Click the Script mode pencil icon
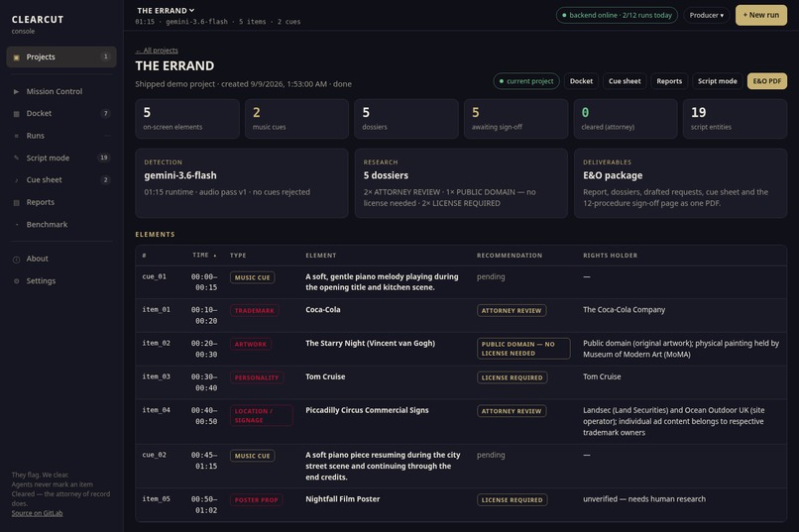Image resolution: width=799 pixels, height=532 pixels. [x=16, y=158]
